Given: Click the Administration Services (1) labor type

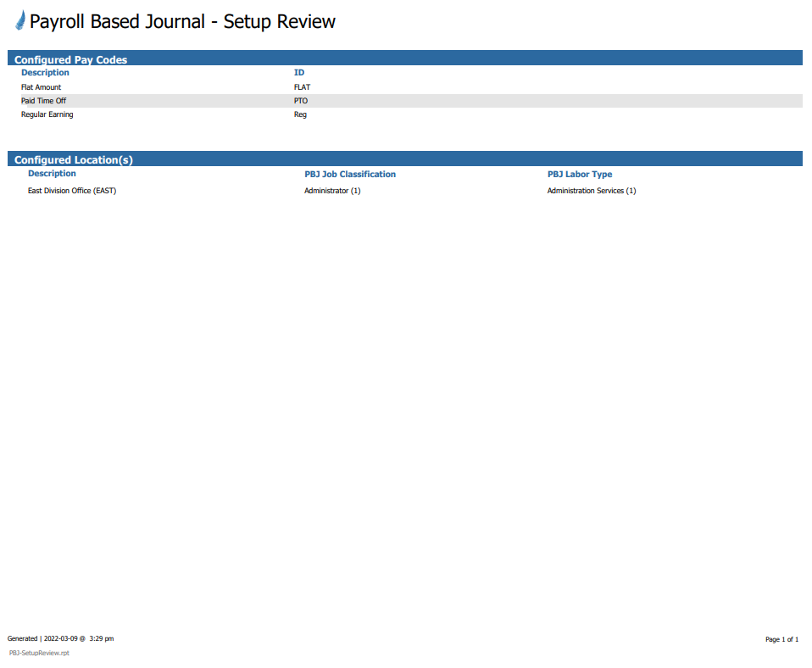Looking at the screenshot, I should (592, 191).
